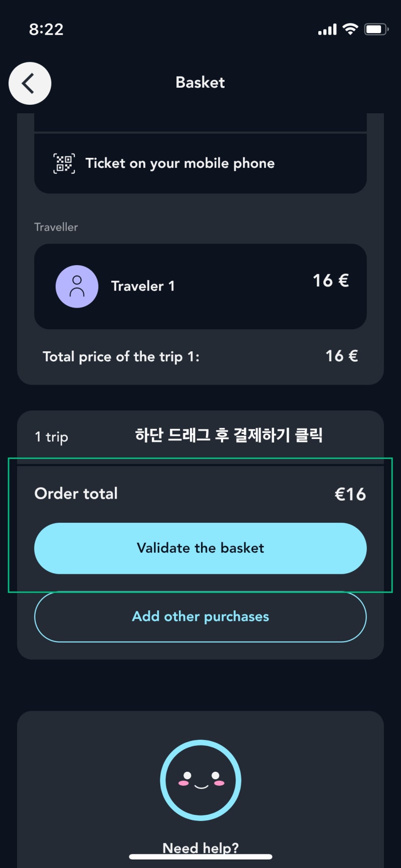Click Add other purchases button

pyautogui.click(x=200, y=616)
